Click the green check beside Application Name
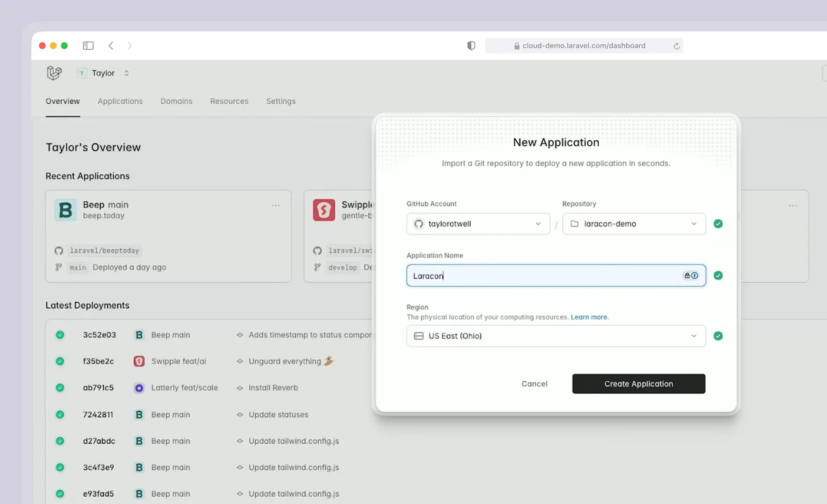 (x=718, y=275)
